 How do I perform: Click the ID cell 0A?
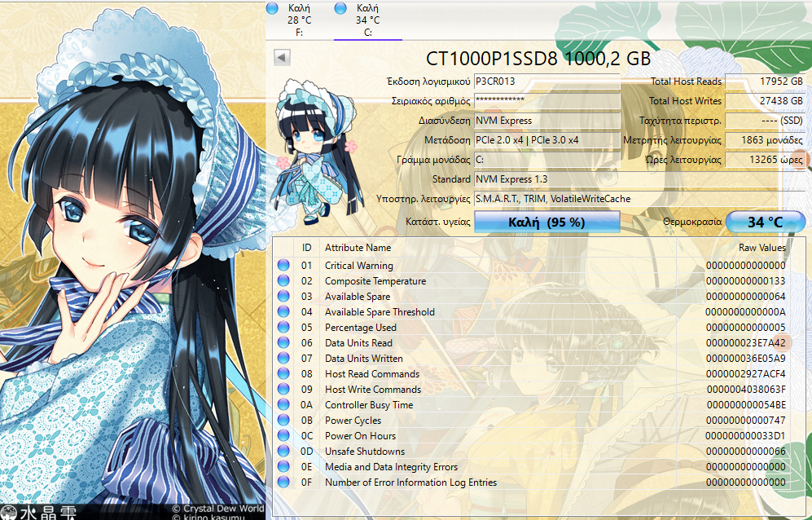coord(306,405)
